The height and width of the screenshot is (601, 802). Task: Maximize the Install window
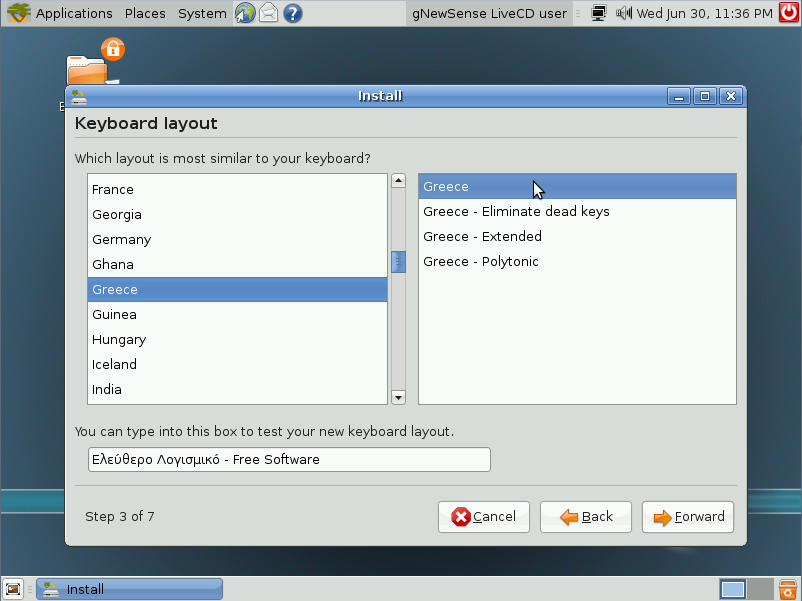705,96
